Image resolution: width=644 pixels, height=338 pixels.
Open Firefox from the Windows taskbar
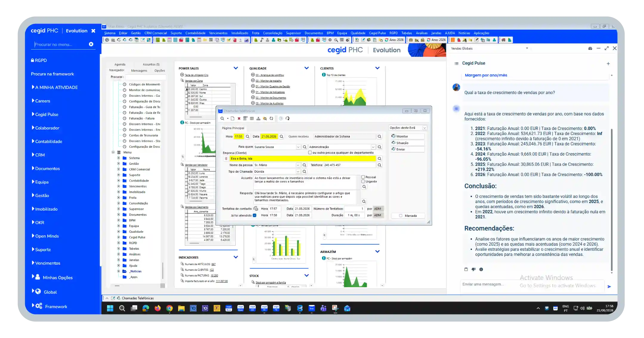point(157,308)
